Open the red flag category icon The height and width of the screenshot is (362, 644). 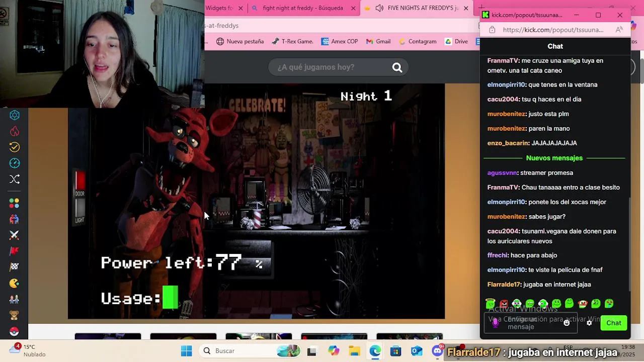point(15,251)
